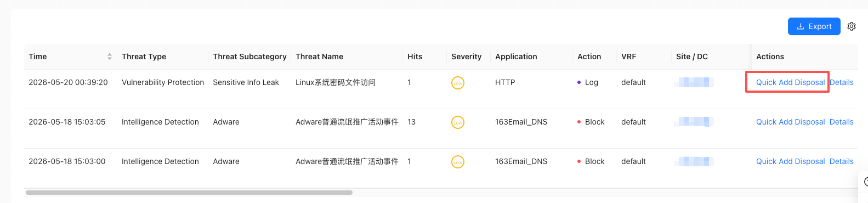Click the HTTP application cell
The height and width of the screenshot is (203, 868).
click(x=505, y=82)
